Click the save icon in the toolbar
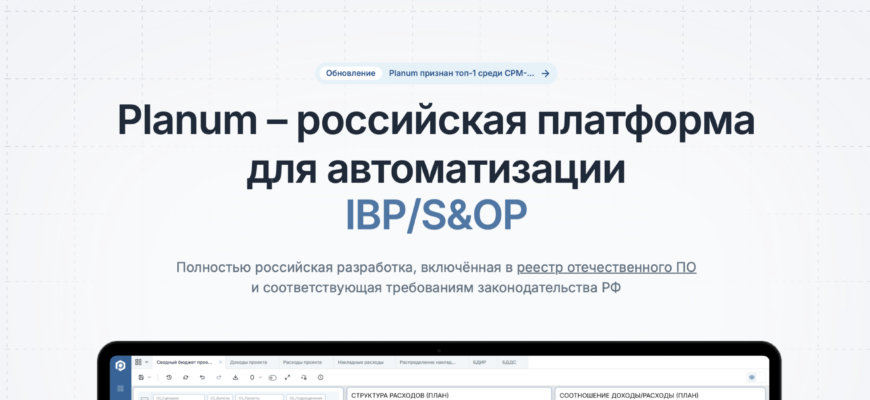Image resolution: width=870 pixels, height=400 pixels. pos(141,377)
